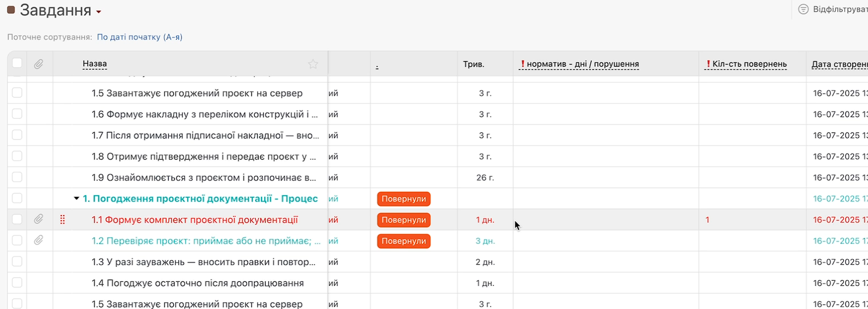Image resolution: width=868 pixels, height=309 pixels.
Task: Toggle the select-all checkbox in table header
Action: 17,63
